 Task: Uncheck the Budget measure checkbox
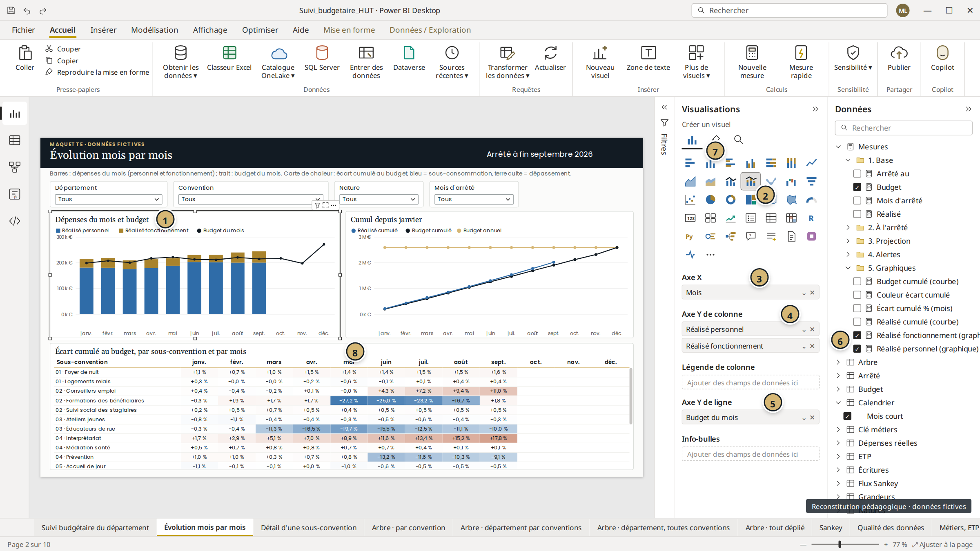click(857, 187)
